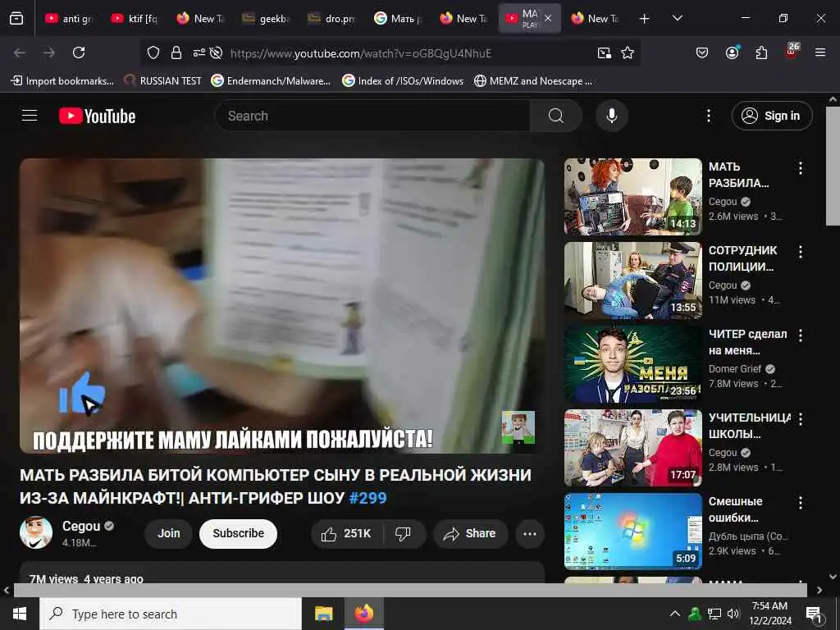
Task: Click the YouTube search input field
Action: (x=372, y=116)
